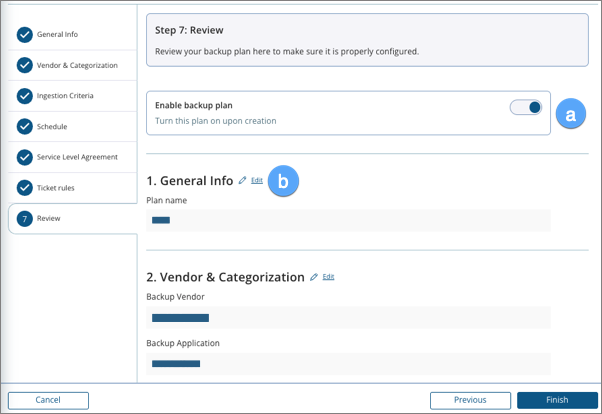The width and height of the screenshot is (602, 414).
Task: Click Edit link for General Info
Action: pyautogui.click(x=257, y=181)
